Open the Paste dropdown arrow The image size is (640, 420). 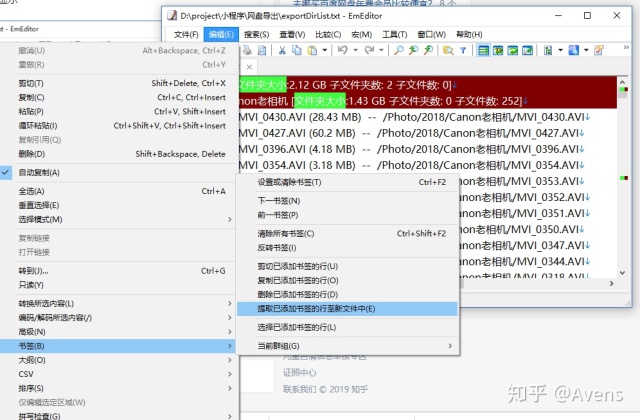pos(324,50)
